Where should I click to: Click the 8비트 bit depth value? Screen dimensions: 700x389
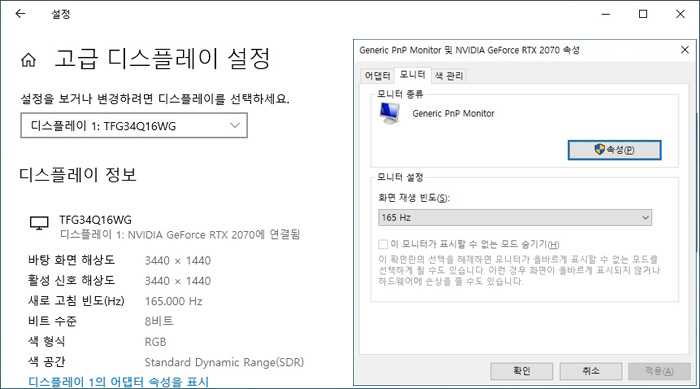(x=158, y=321)
